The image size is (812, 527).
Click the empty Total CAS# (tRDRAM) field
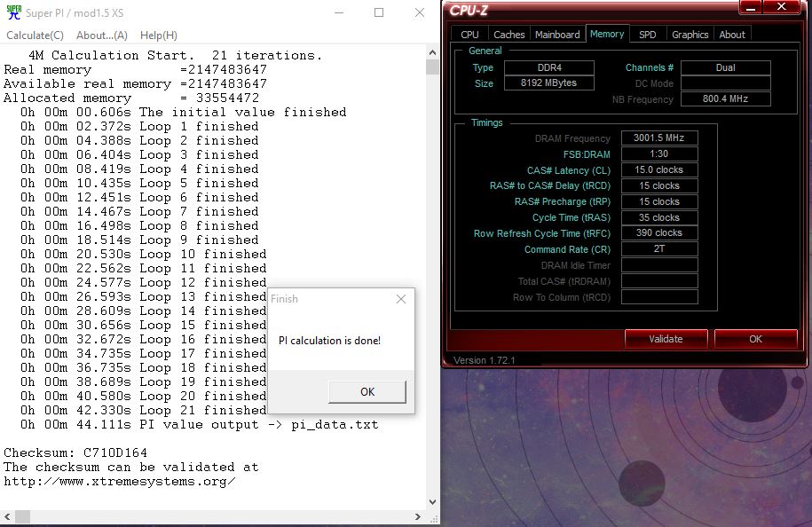click(x=659, y=281)
